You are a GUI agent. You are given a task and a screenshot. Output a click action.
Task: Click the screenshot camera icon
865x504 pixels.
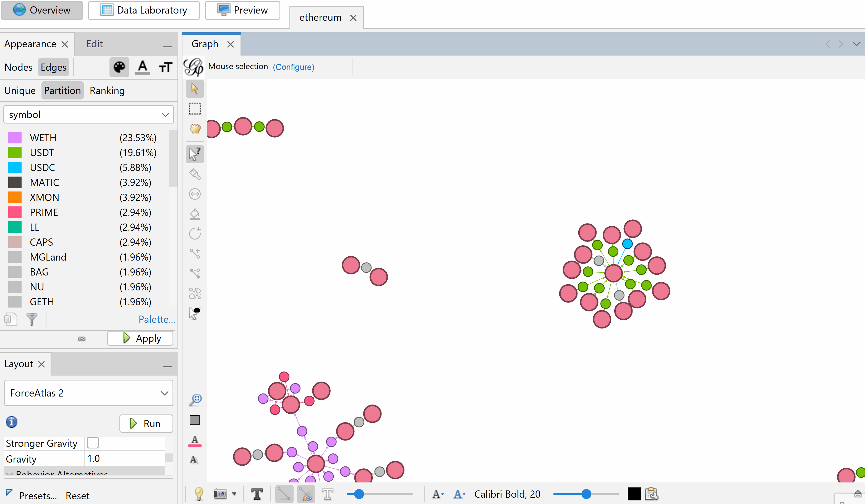pyautogui.click(x=220, y=494)
